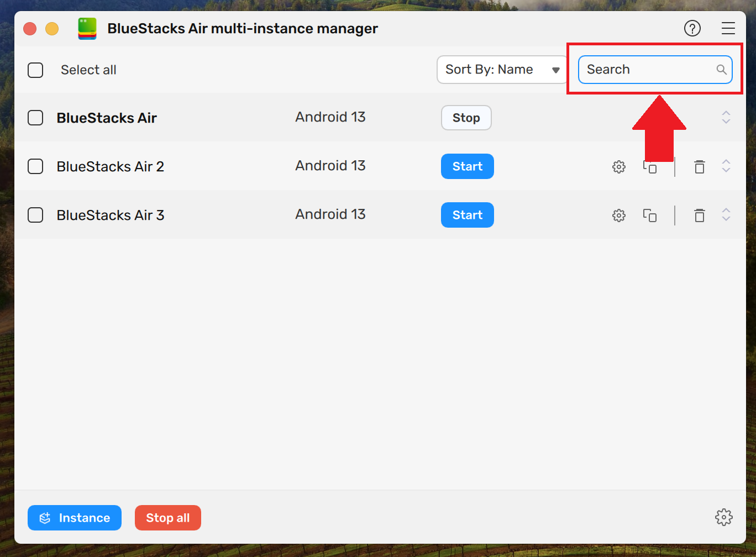Start the BlueStacks Air 2 instance
The width and height of the screenshot is (756, 557).
coord(468,166)
